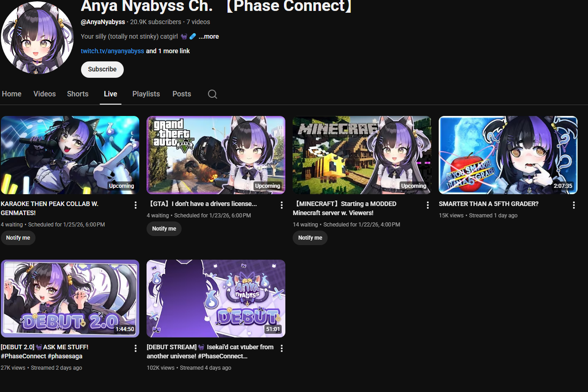The width and height of the screenshot is (588, 392).
Task: Open title '[DEBUT 2.0] ASK ME STUFF!'
Action: click(x=45, y=352)
